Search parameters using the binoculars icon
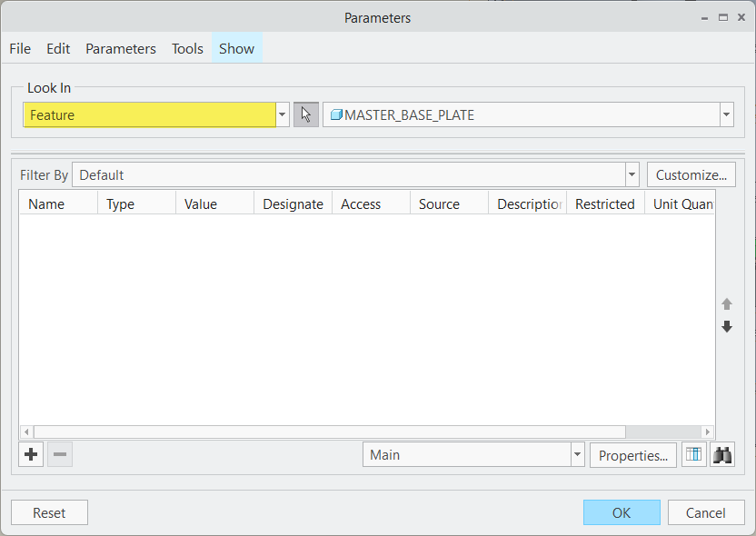Image resolution: width=756 pixels, height=536 pixels. click(722, 454)
